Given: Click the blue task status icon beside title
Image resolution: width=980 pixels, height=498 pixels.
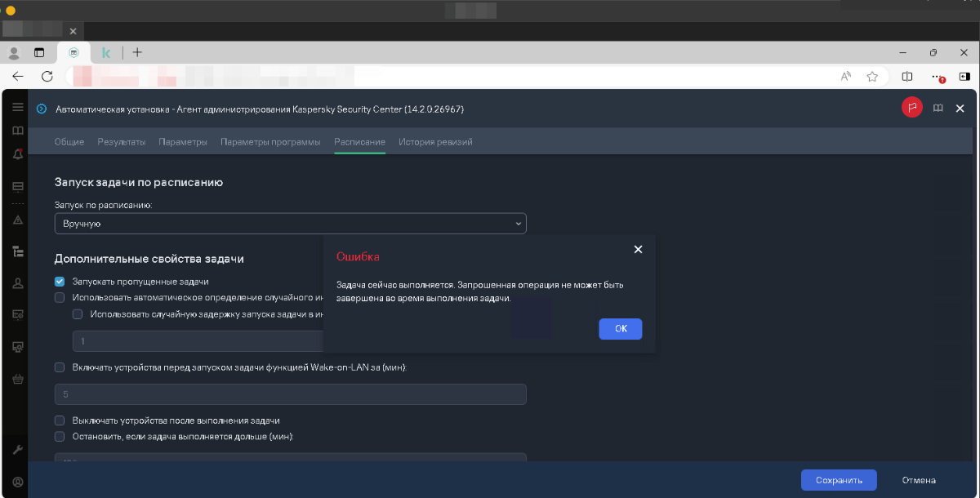Looking at the screenshot, I should [x=42, y=109].
